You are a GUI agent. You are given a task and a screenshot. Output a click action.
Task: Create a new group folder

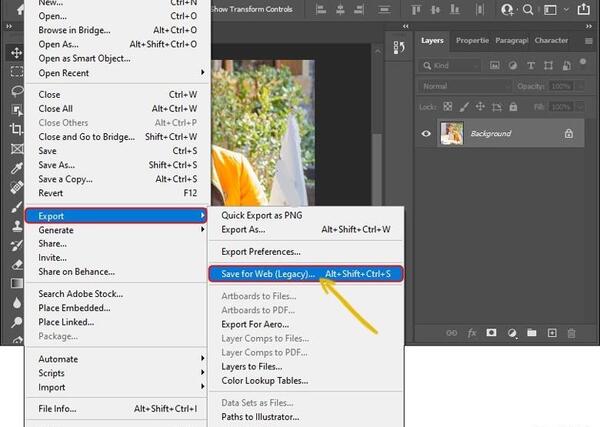click(532, 333)
